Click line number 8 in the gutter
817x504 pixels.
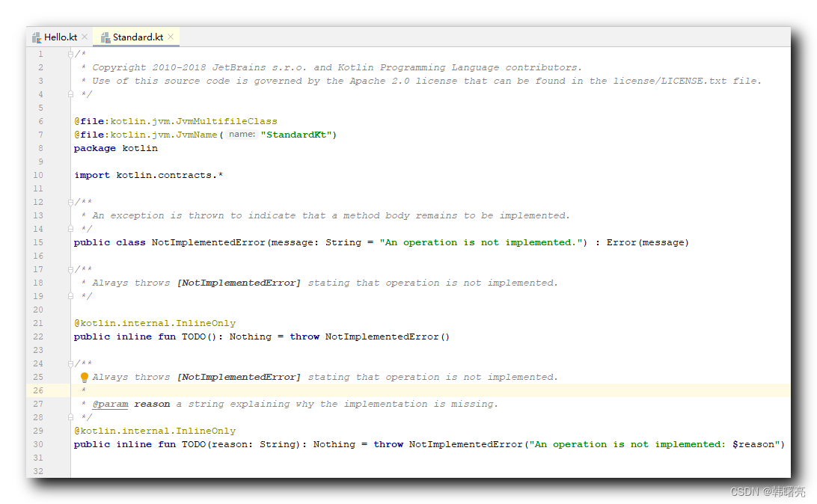(x=40, y=148)
